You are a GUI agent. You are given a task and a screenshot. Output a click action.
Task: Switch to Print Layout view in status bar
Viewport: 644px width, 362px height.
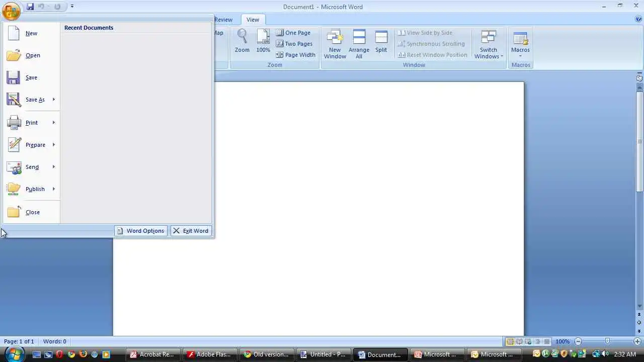coord(510,341)
